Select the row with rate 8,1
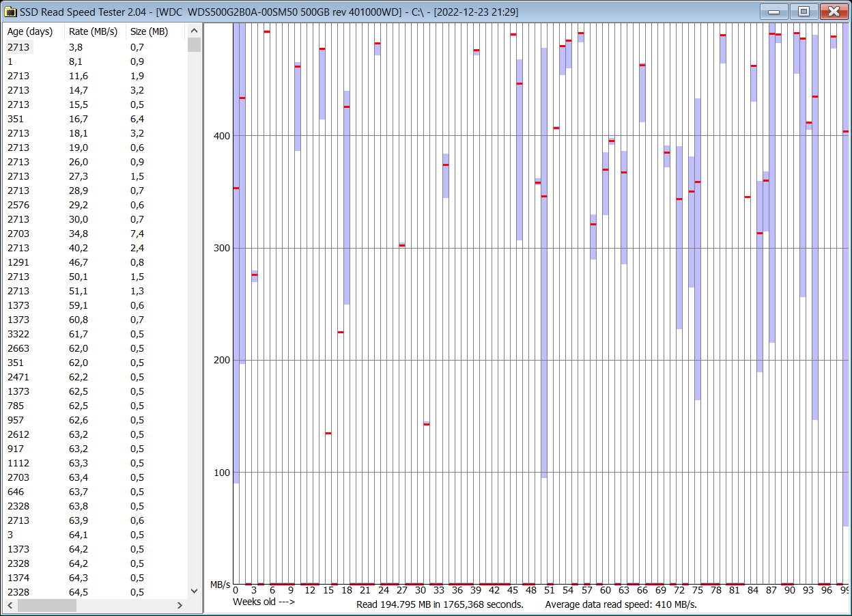Image resolution: width=852 pixels, height=616 pixels. click(96, 61)
